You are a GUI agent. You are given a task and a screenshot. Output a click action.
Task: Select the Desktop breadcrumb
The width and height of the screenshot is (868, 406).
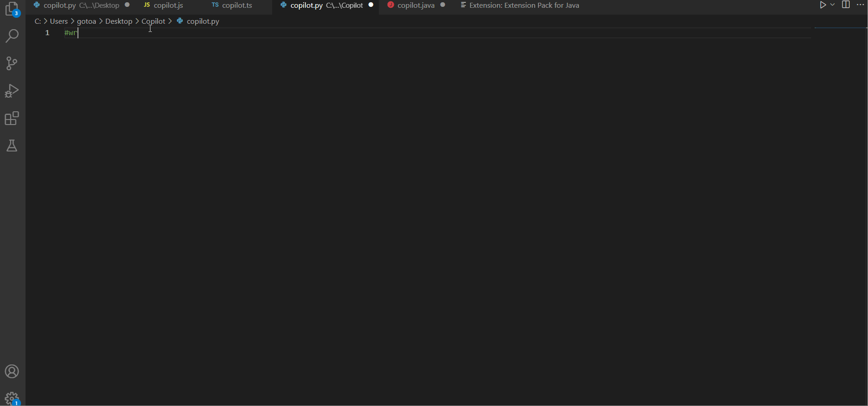pyautogui.click(x=119, y=21)
